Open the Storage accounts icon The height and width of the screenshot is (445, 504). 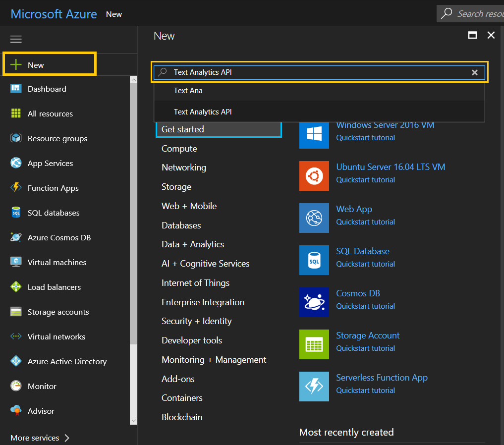[x=16, y=312]
